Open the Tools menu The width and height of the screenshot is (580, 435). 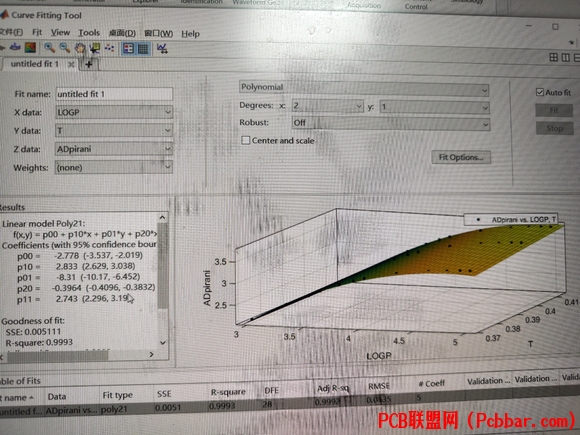(89, 33)
